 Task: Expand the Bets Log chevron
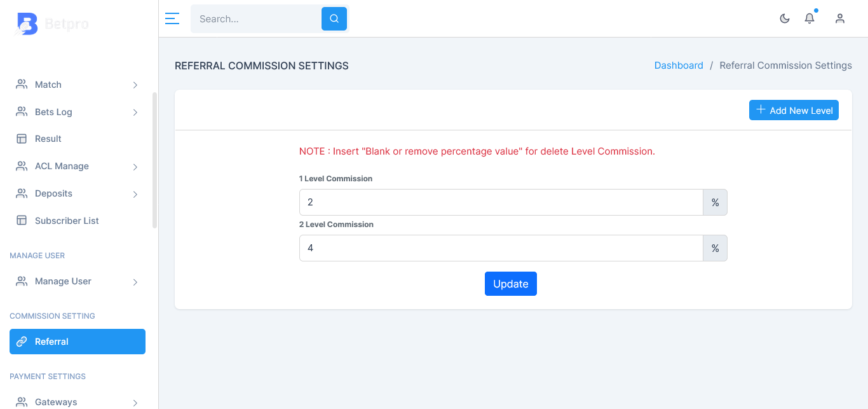tap(135, 113)
